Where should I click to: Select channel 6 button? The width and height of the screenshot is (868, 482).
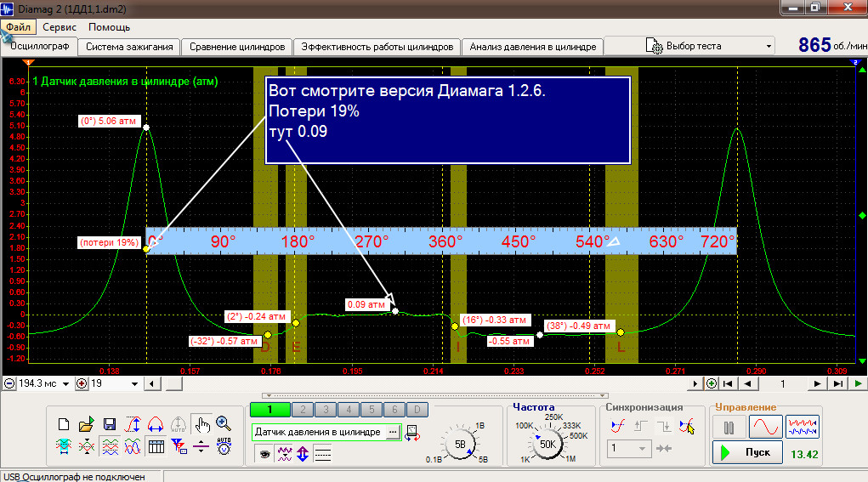pos(394,410)
